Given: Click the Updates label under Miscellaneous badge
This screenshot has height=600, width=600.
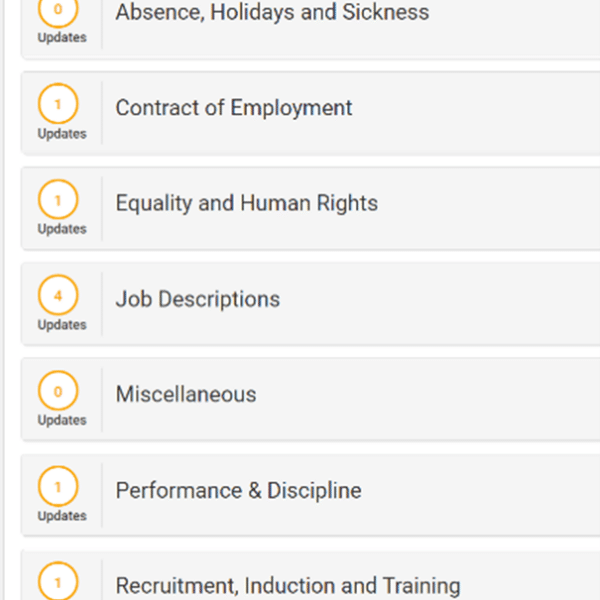Looking at the screenshot, I should [x=62, y=420].
